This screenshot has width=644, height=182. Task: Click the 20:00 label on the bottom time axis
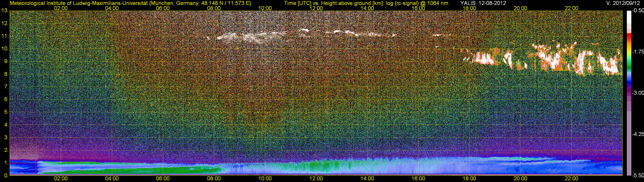tap(521, 179)
